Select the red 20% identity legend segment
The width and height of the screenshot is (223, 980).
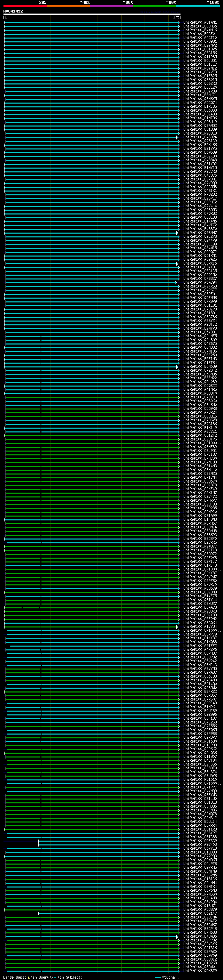(x=25, y=6)
